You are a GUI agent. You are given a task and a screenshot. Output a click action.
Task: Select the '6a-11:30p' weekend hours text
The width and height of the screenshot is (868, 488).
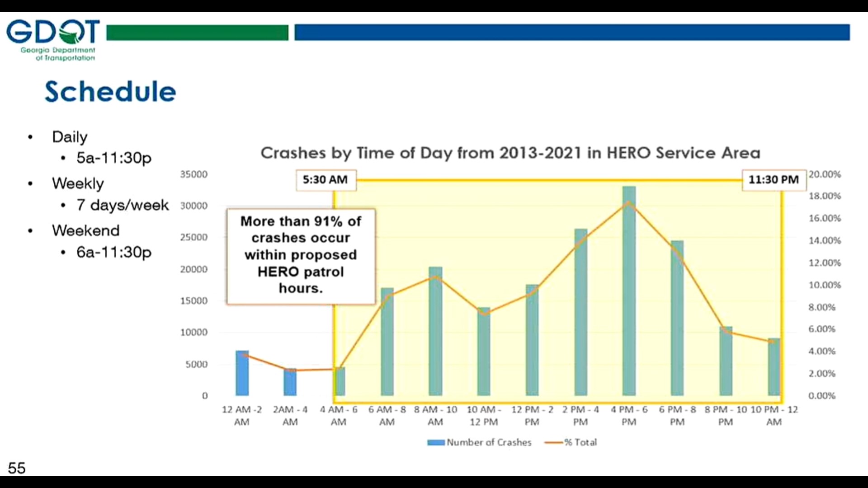(113, 253)
